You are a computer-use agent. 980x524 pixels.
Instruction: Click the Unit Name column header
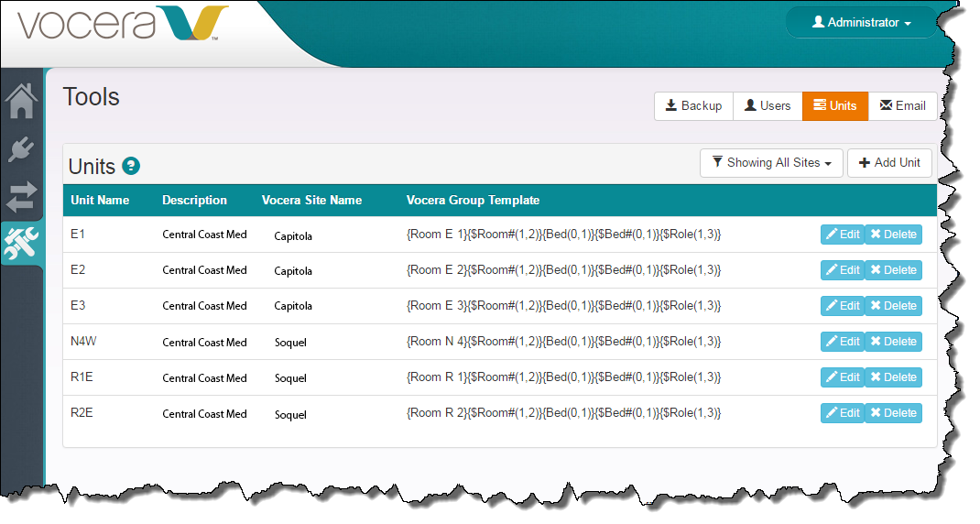[100, 200]
